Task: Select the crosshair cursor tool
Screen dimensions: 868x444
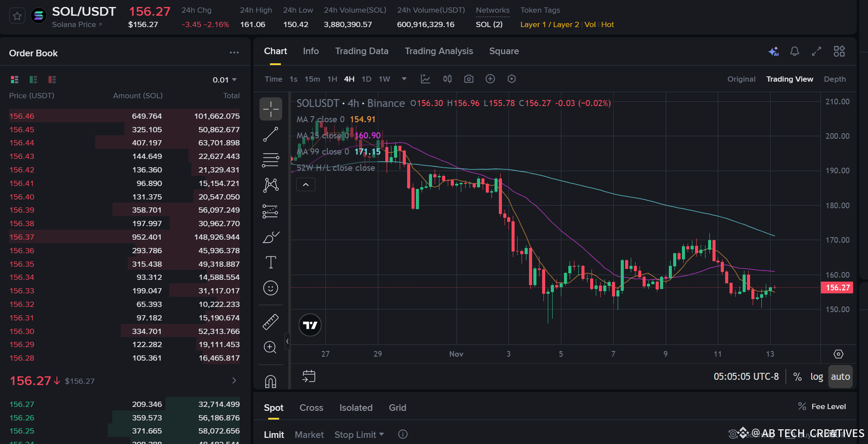Action: (x=271, y=109)
